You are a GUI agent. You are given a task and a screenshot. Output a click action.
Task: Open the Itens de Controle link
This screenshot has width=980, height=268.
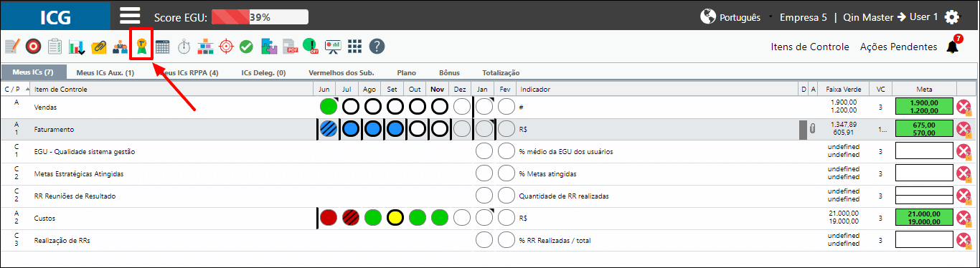[x=810, y=47]
